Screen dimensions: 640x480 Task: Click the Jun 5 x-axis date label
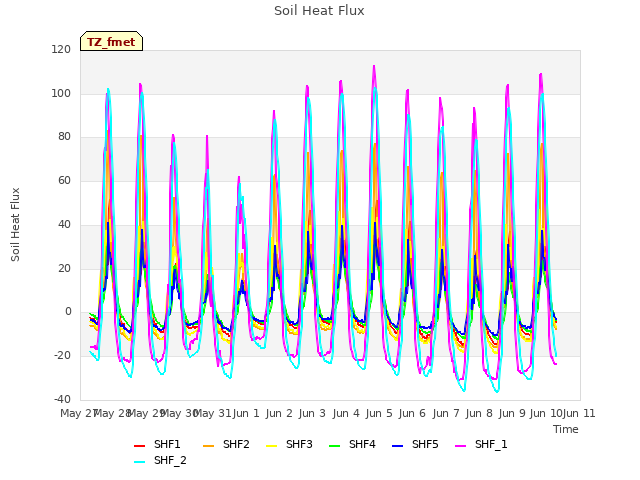[x=379, y=413]
